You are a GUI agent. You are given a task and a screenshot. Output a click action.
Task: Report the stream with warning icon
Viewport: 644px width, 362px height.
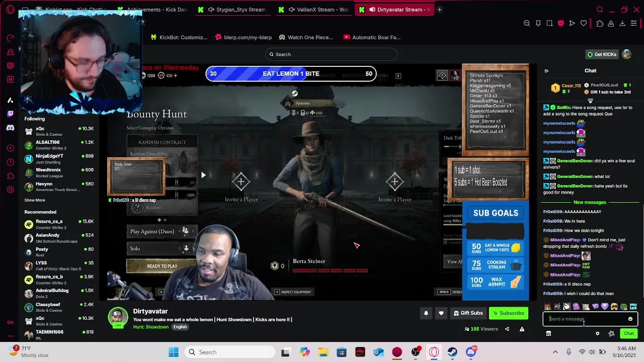click(522, 329)
